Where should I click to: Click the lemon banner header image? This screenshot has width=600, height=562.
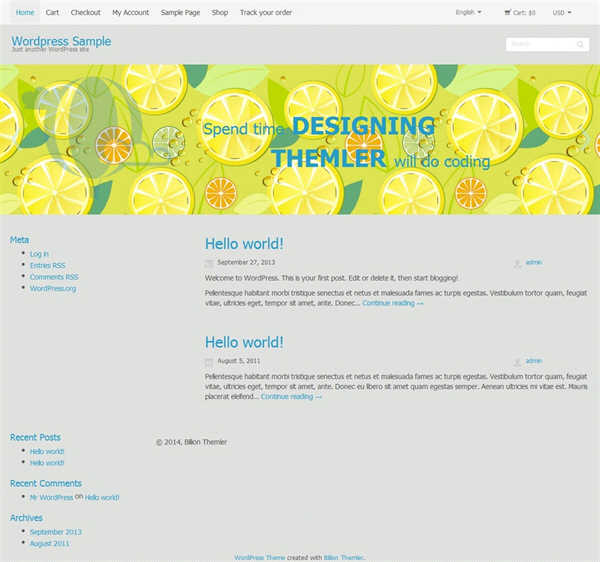tap(300, 140)
